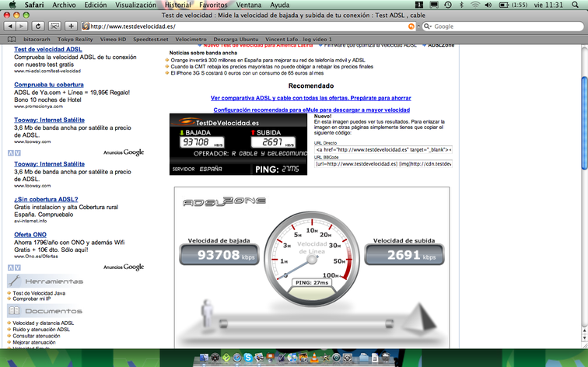Click previous ad arrow above Tooway listing
588x367 pixels.
pyautogui.click(x=11, y=153)
